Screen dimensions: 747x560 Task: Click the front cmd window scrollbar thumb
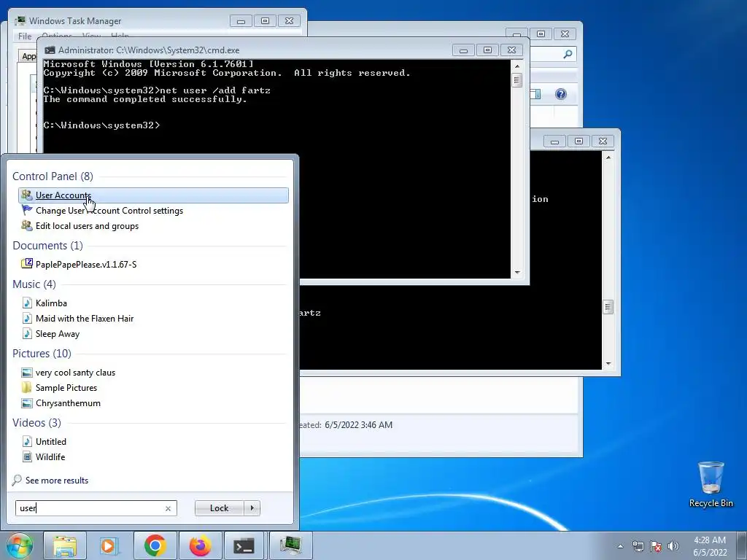point(517,80)
